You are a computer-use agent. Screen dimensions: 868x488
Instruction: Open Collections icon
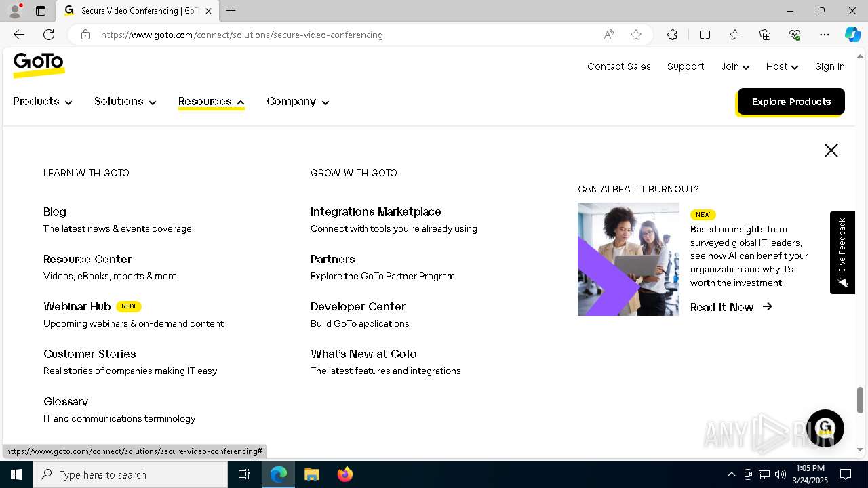point(765,35)
